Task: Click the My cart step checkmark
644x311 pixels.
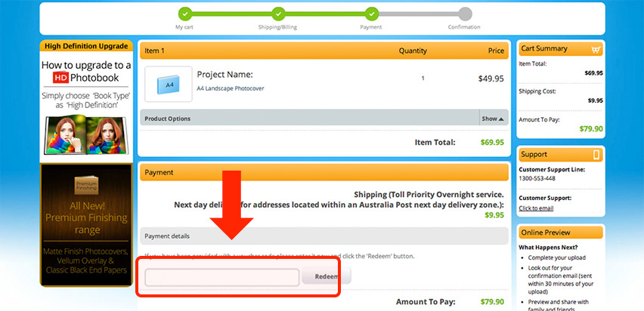Action: 185,14
